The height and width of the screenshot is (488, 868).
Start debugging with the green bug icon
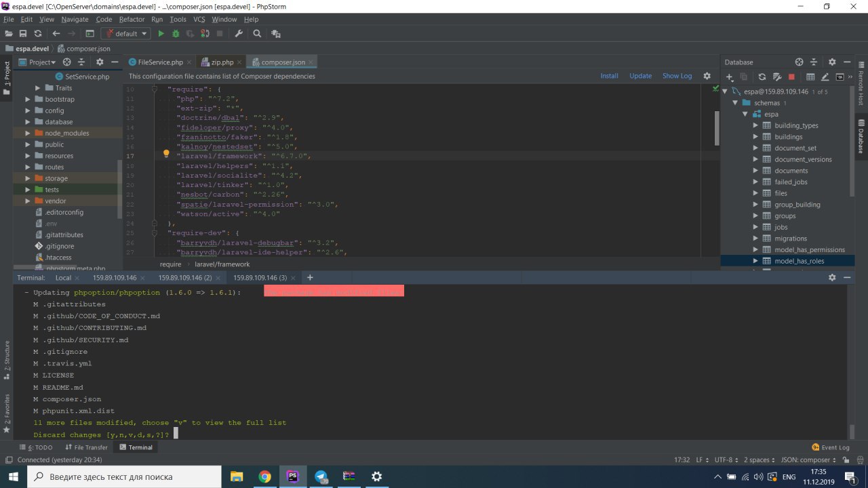176,33
